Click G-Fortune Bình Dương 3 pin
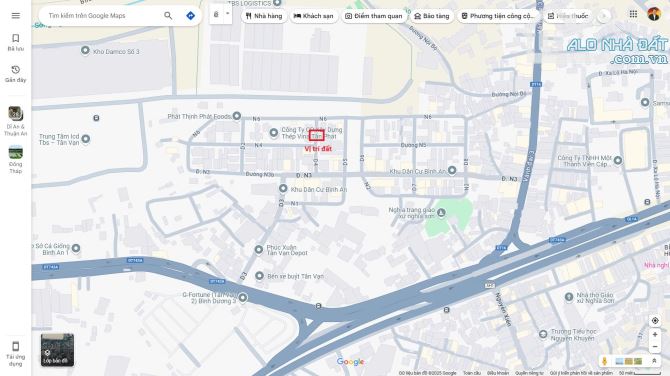Screen dimensions: 670x376 [x=243, y=297]
